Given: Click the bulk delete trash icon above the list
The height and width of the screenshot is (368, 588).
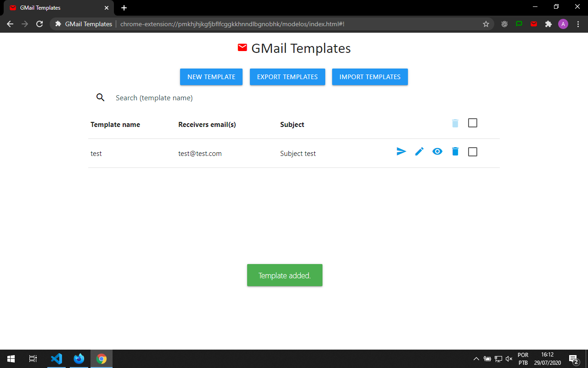Looking at the screenshot, I should click(x=455, y=123).
